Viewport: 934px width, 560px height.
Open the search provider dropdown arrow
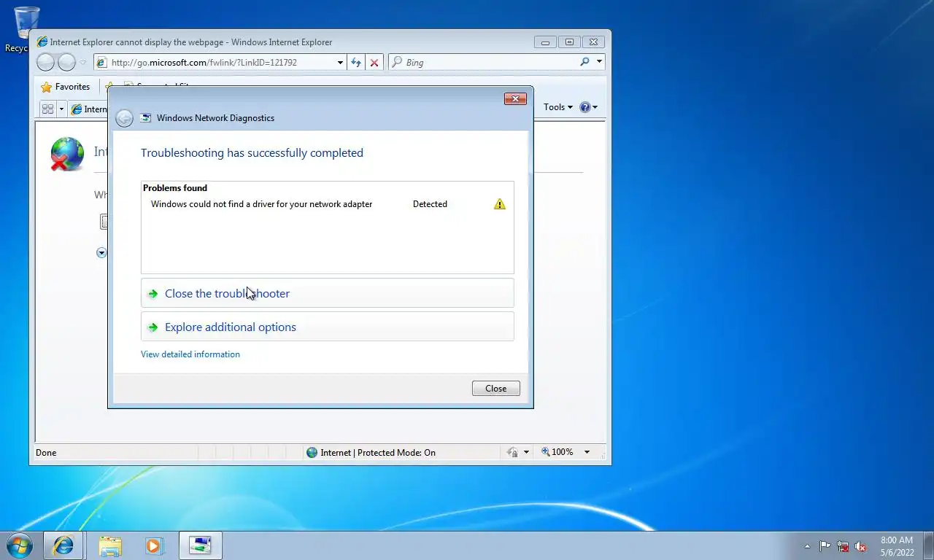click(x=600, y=62)
